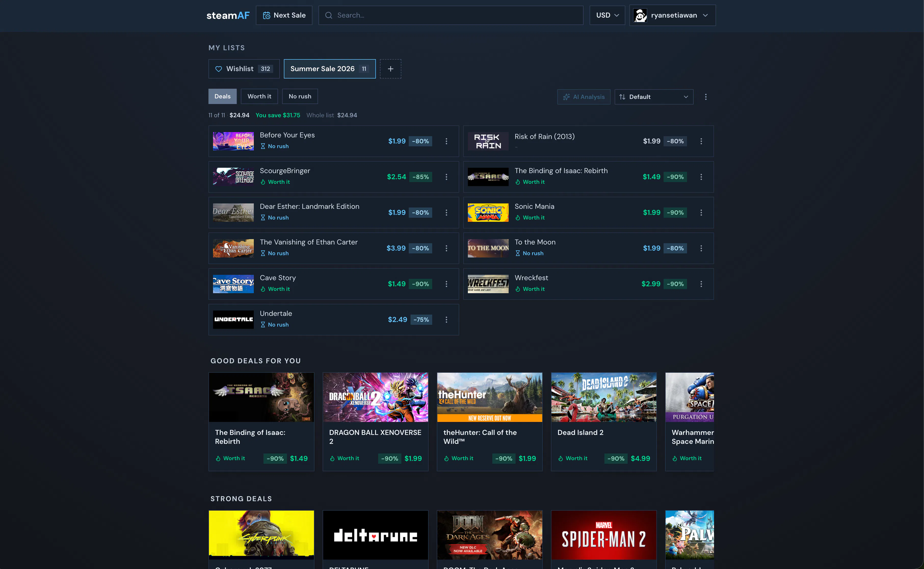This screenshot has width=924, height=569.
Task: Toggle the Worth it filter
Action: 259,96
